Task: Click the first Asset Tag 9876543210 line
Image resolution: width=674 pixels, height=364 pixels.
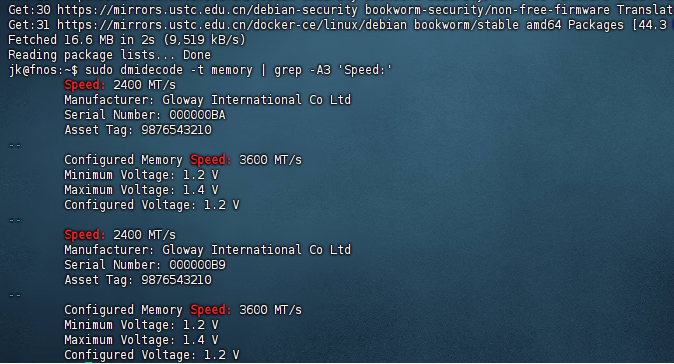Action: 138,130
